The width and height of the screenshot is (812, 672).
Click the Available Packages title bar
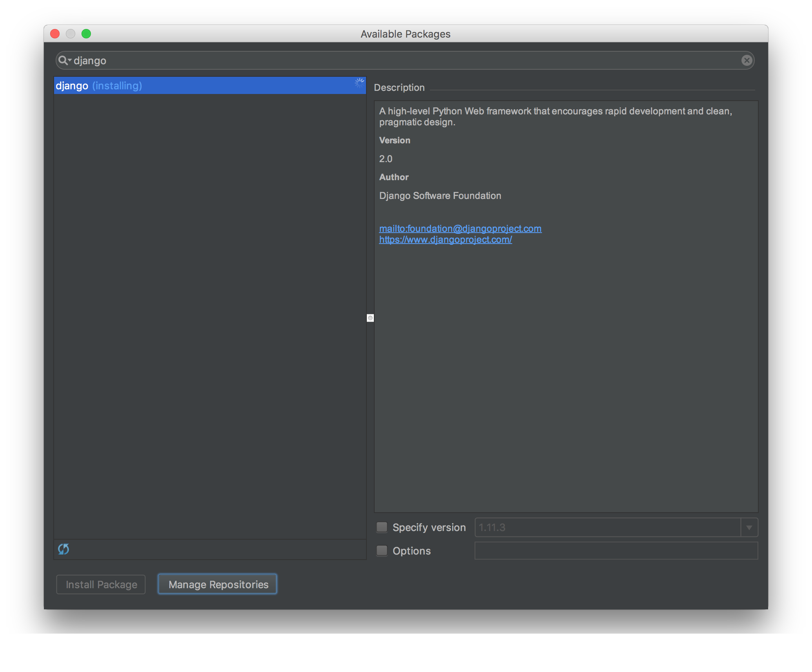coord(405,34)
